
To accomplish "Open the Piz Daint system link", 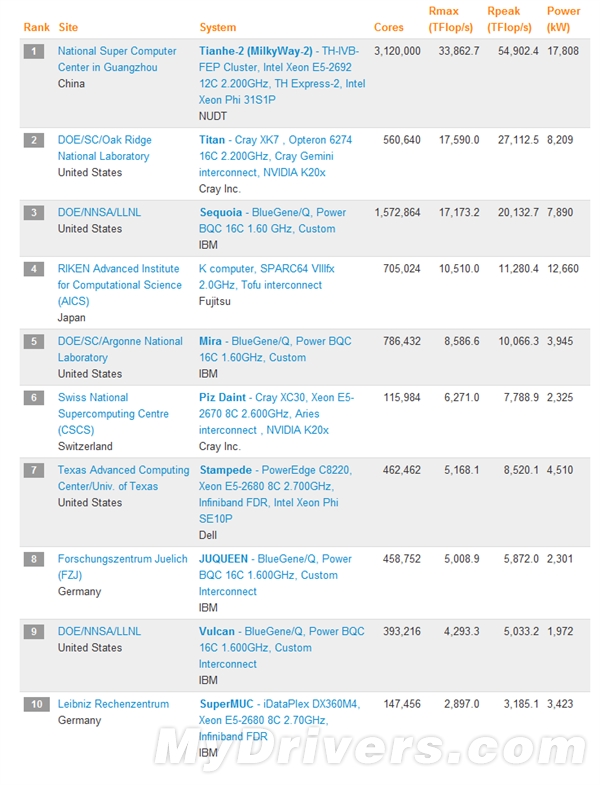I will point(224,397).
